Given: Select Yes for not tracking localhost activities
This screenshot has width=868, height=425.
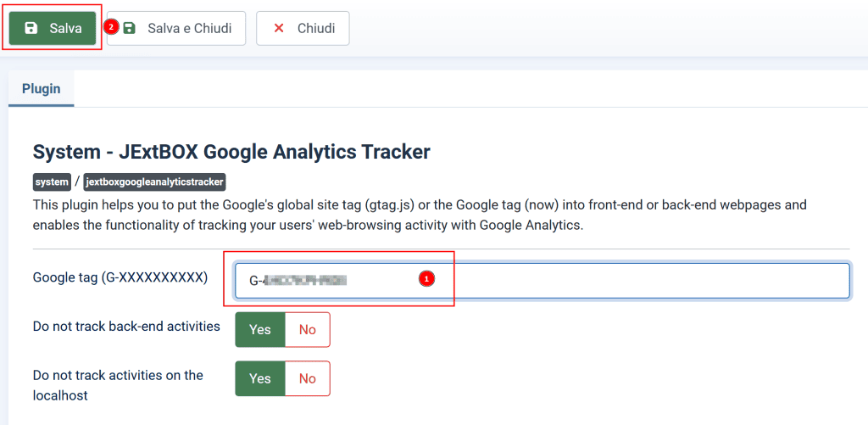Looking at the screenshot, I should coord(260,378).
